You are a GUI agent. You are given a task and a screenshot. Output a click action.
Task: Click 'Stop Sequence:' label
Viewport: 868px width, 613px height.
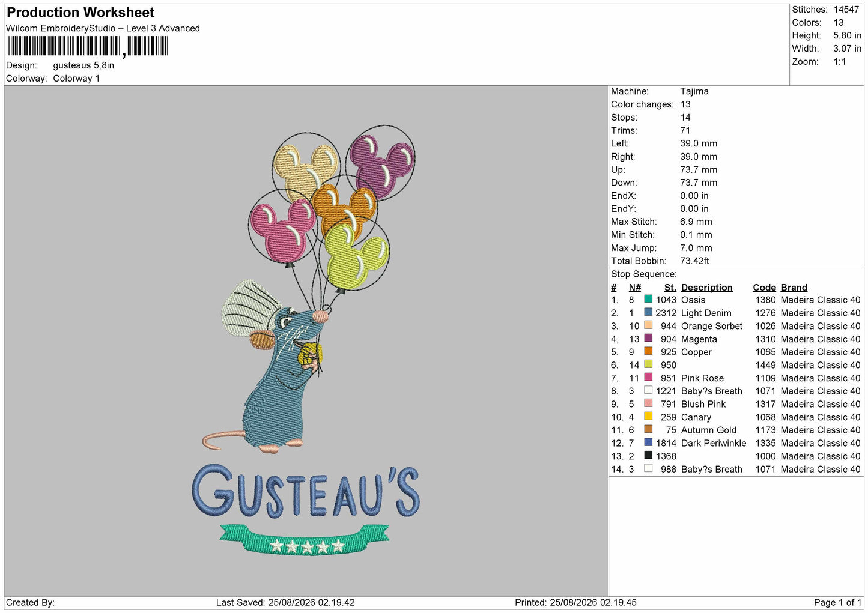point(643,274)
